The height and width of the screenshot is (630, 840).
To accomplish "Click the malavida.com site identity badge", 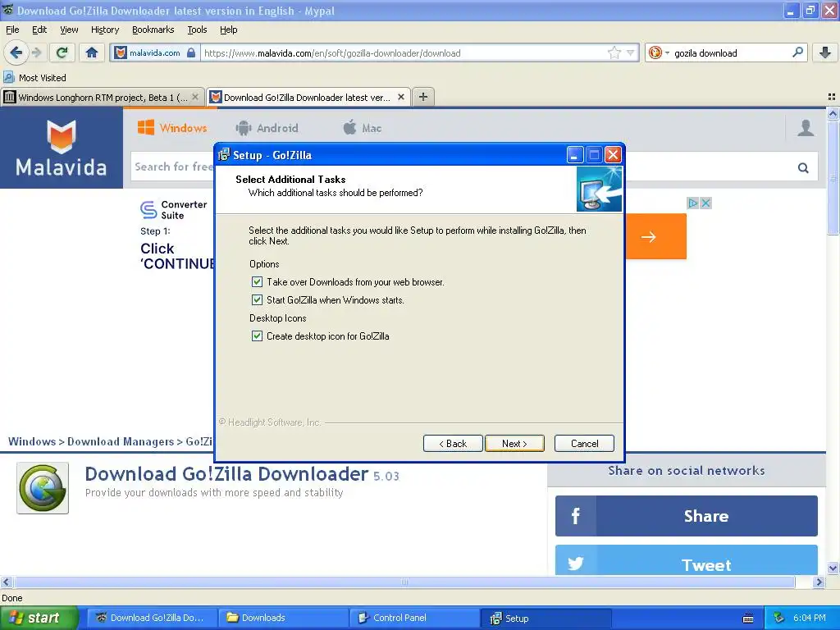I will coord(155,52).
